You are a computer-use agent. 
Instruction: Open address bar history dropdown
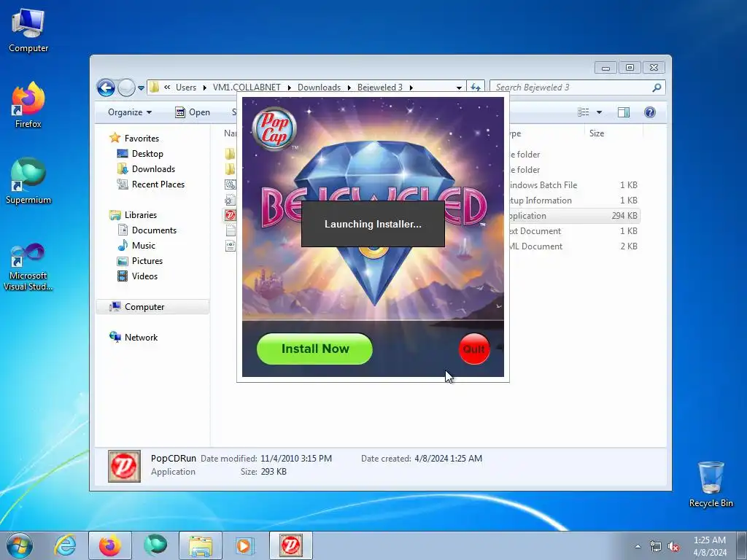[459, 87]
